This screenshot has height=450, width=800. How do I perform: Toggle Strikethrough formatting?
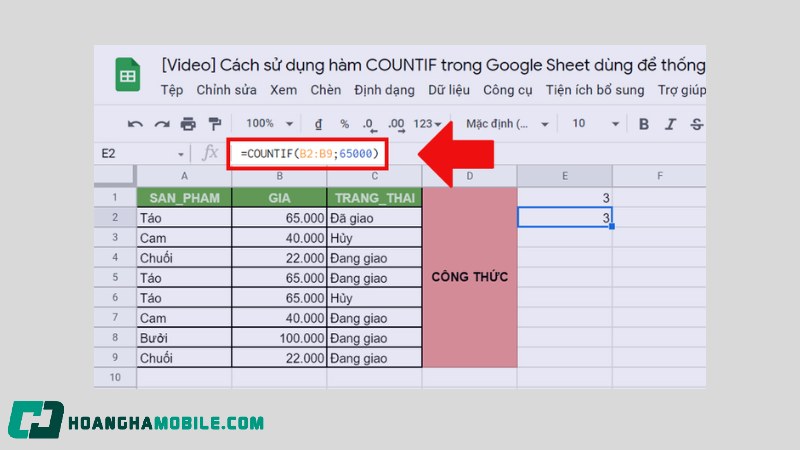697,124
